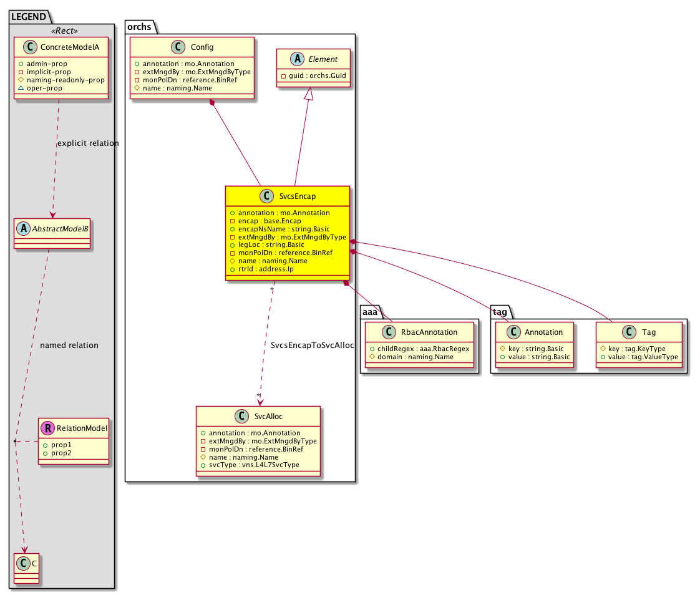Click the Annotation class icon in tag package
This screenshot has height=595, width=700.
[x=513, y=332]
